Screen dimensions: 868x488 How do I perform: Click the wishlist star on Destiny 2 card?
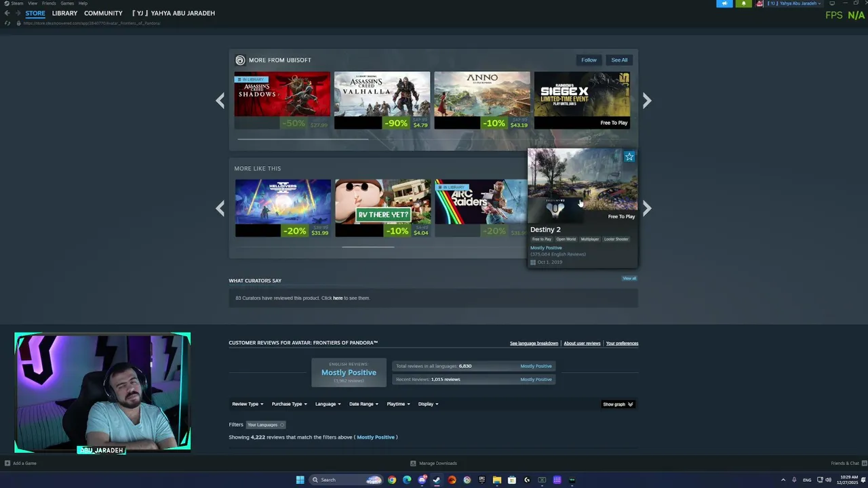click(629, 157)
